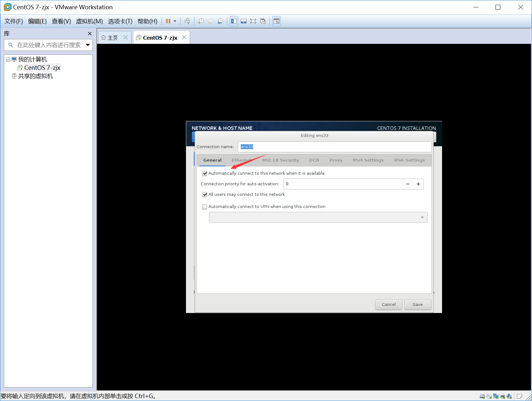
Task: Click the VMware Workstation title bar icon
Action: 7,7
